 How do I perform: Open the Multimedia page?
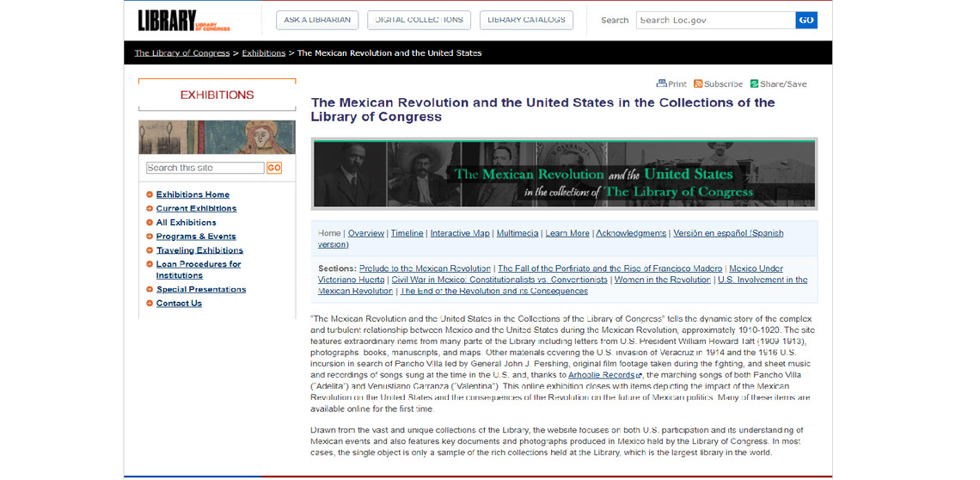click(x=518, y=233)
